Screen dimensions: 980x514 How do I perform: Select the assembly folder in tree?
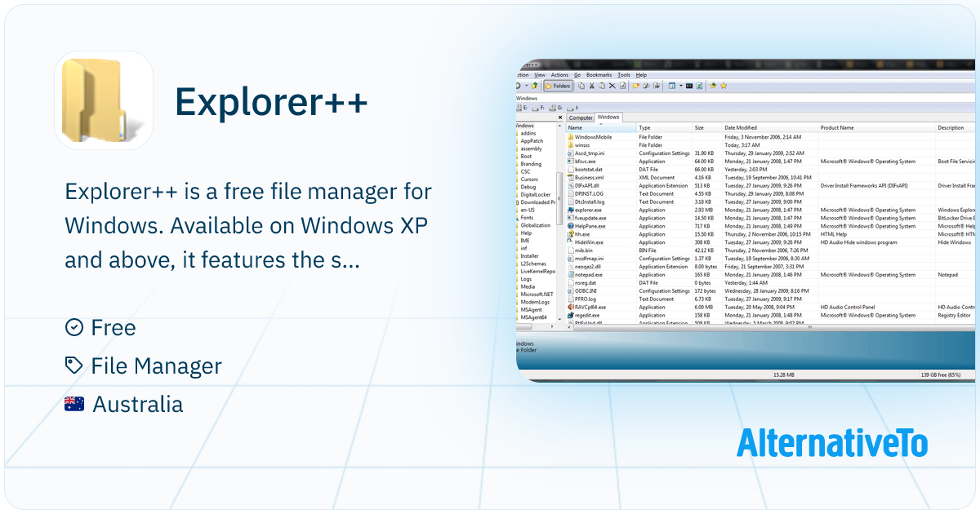tap(531, 148)
